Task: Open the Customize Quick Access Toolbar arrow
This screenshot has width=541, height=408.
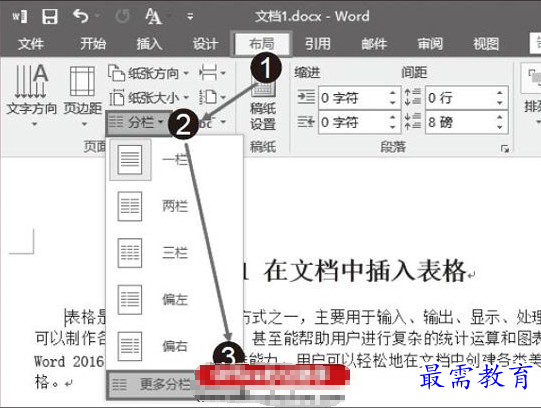Action: 190,16
